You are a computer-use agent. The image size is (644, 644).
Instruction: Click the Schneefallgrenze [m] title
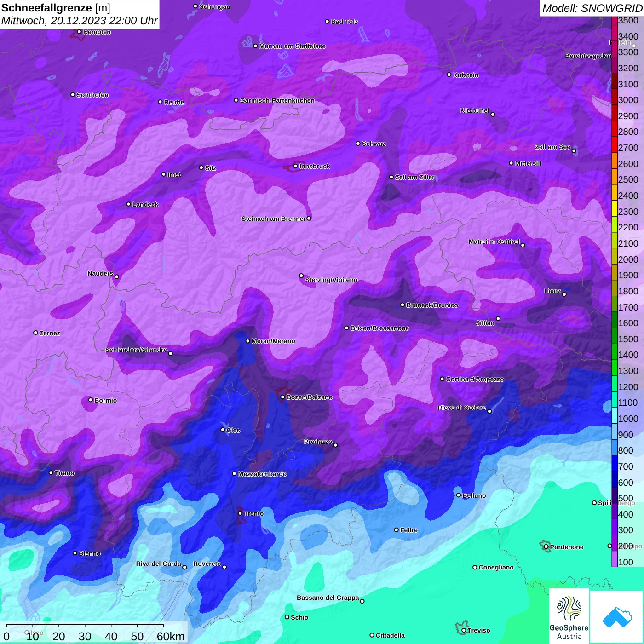56,8
